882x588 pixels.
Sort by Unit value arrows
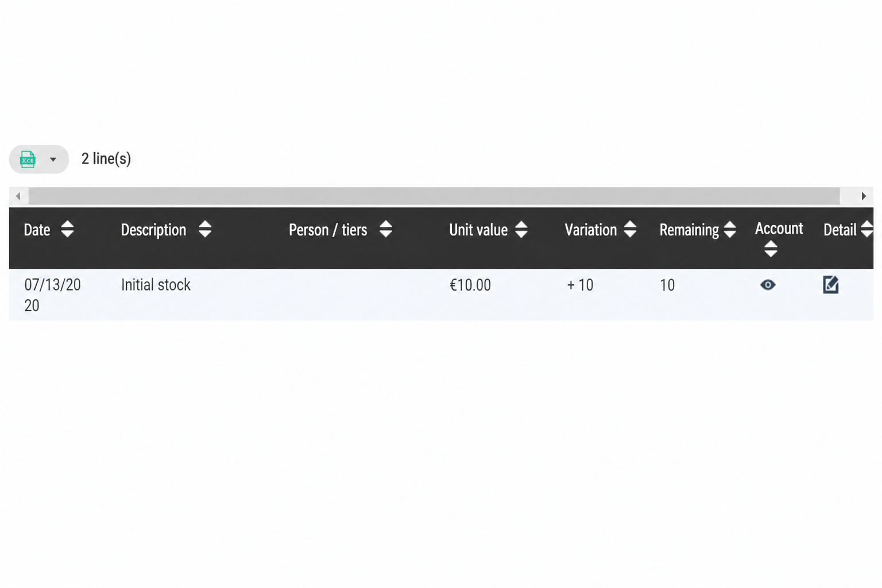[521, 229]
